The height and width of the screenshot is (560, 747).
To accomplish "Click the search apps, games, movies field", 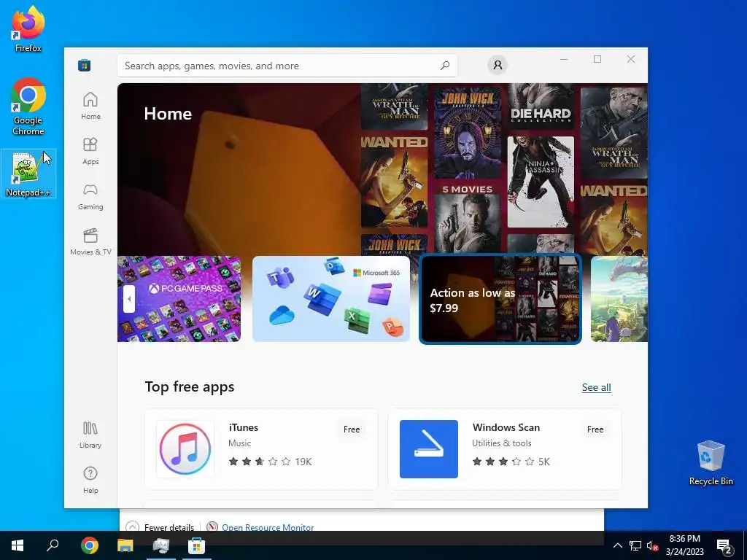I will 287,66.
